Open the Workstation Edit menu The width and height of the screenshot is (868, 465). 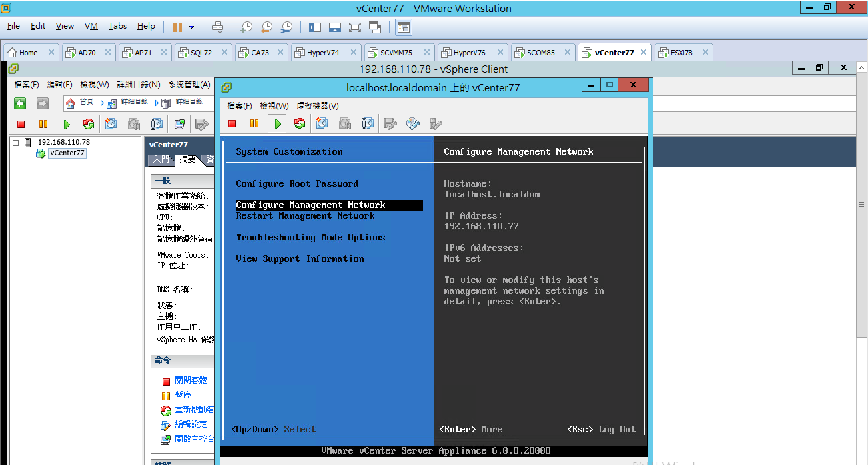(x=38, y=26)
